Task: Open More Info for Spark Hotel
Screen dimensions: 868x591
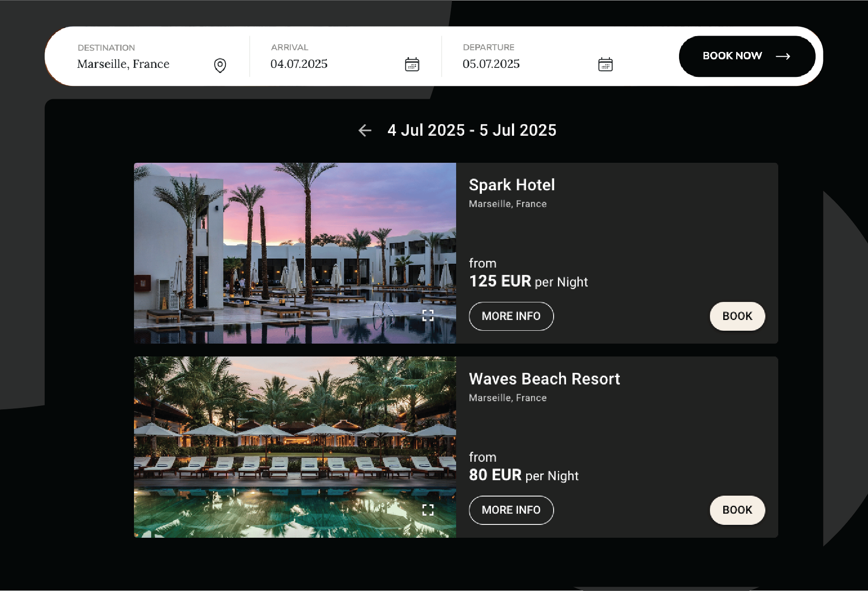Action: 511,316
